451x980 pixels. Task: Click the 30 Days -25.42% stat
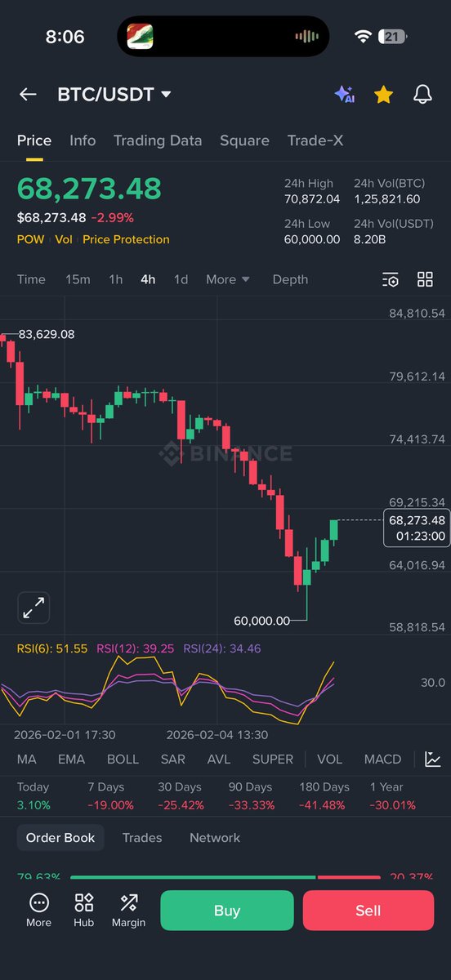(180, 796)
